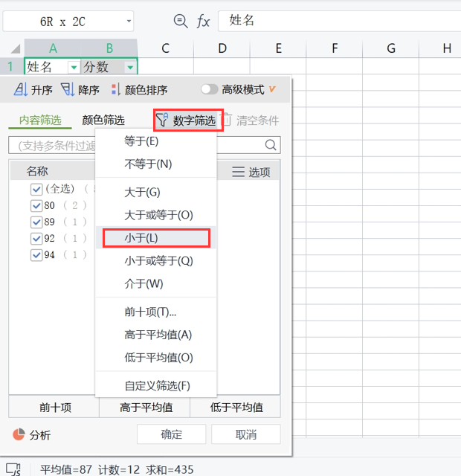The height and width of the screenshot is (476, 461).
Task: Click the search magnifier in filter box
Action: [x=271, y=145]
